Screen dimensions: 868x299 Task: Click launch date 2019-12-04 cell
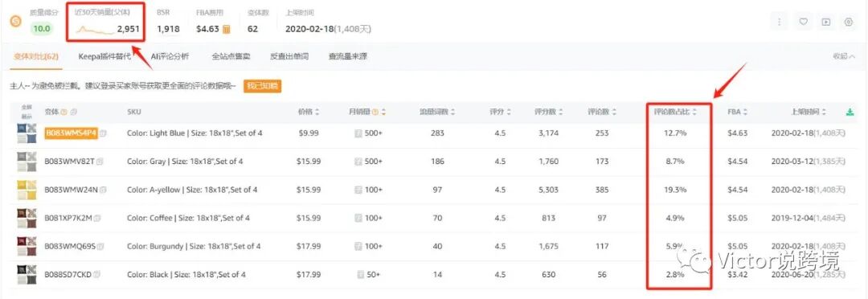coord(809,218)
